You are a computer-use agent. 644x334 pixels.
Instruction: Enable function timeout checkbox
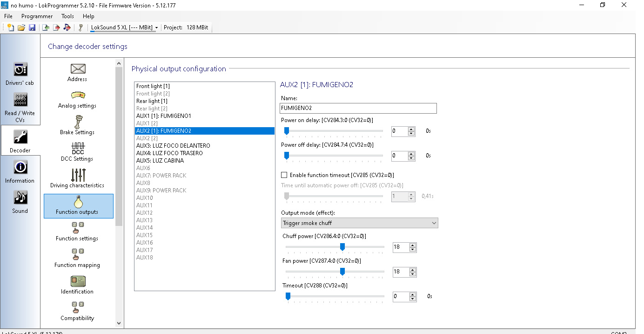click(284, 175)
